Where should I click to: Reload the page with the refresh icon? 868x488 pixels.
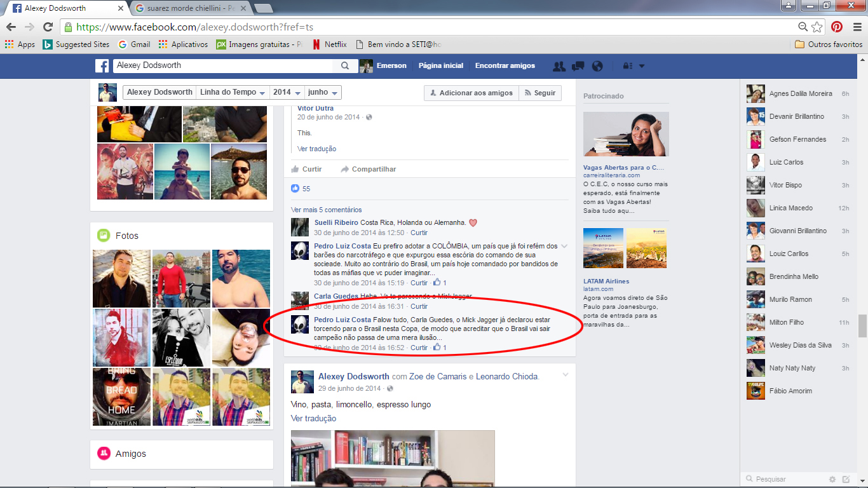point(48,27)
